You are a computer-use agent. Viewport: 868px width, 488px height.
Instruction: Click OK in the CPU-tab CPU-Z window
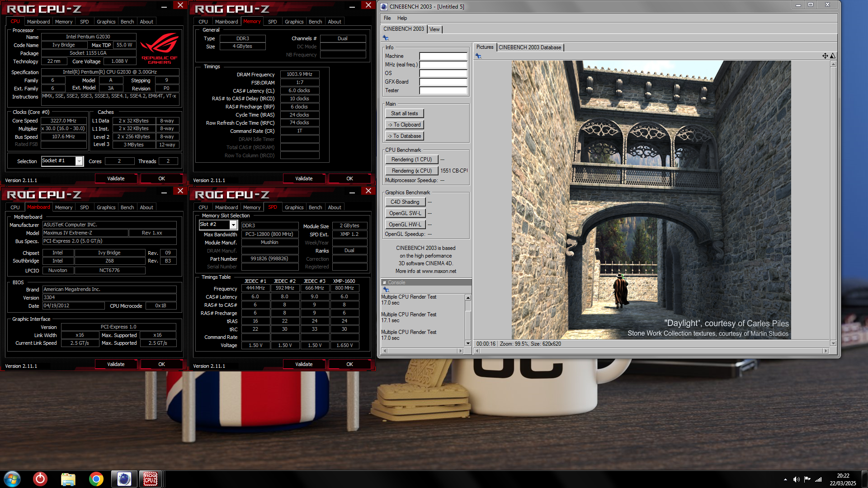point(161,178)
